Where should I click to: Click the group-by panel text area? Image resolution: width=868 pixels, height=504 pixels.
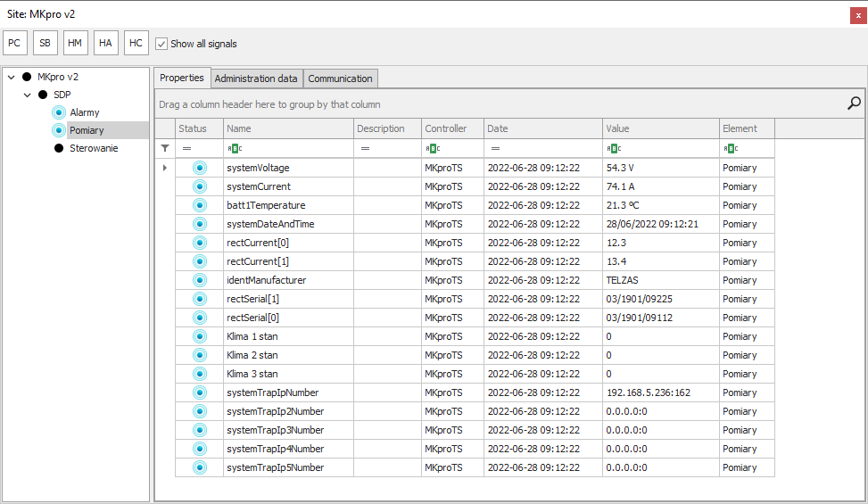click(269, 104)
